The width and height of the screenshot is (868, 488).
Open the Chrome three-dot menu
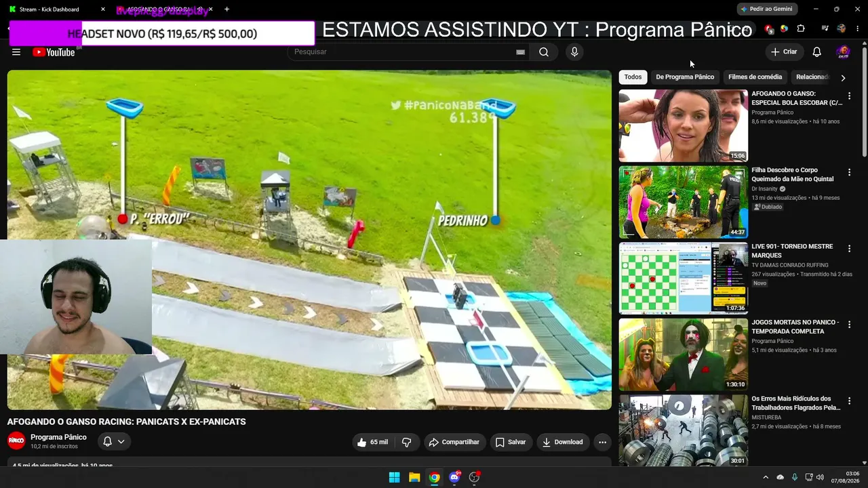click(857, 29)
